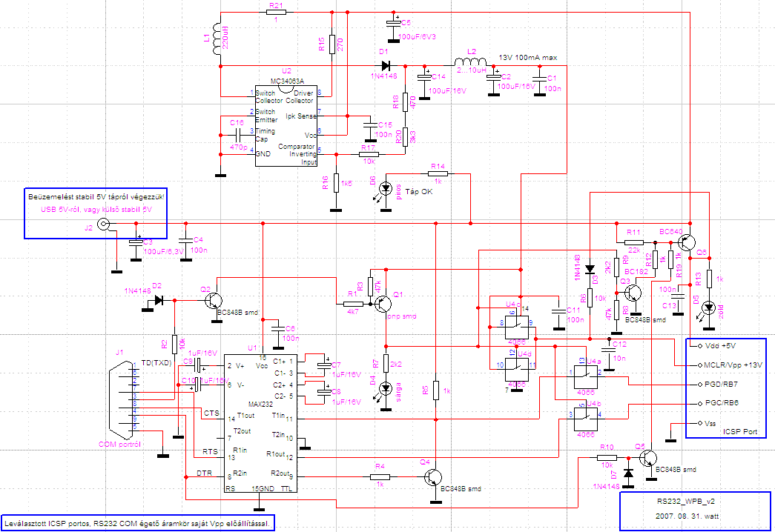Viewport: 775px width, 532px height.
Task: Select the bottom description text label
Action: [139, 523]
